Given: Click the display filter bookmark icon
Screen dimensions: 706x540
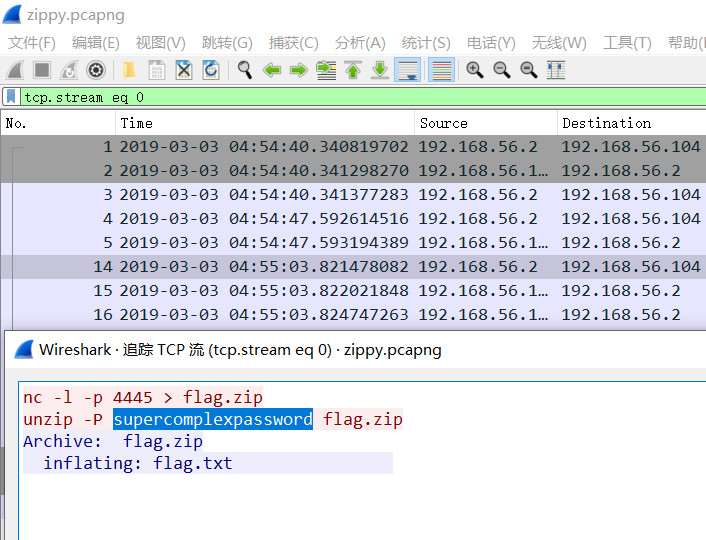Looking at the screenshot, I should click(x=11, y=97).
